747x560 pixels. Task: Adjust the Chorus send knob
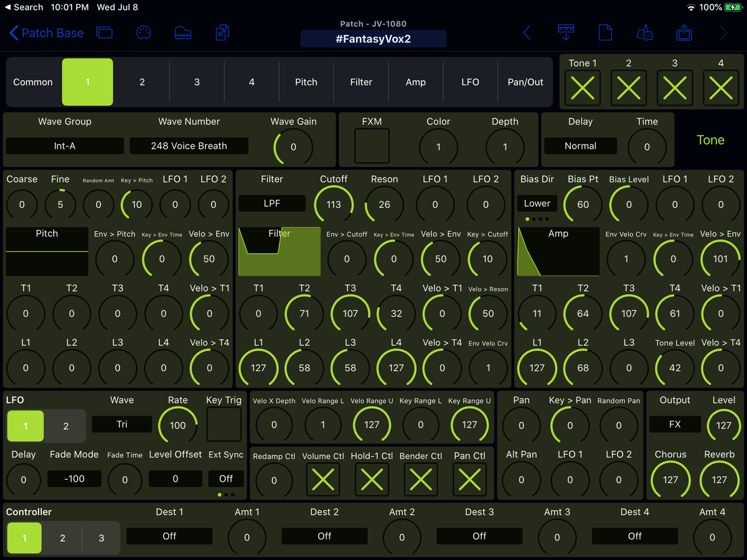670,480
